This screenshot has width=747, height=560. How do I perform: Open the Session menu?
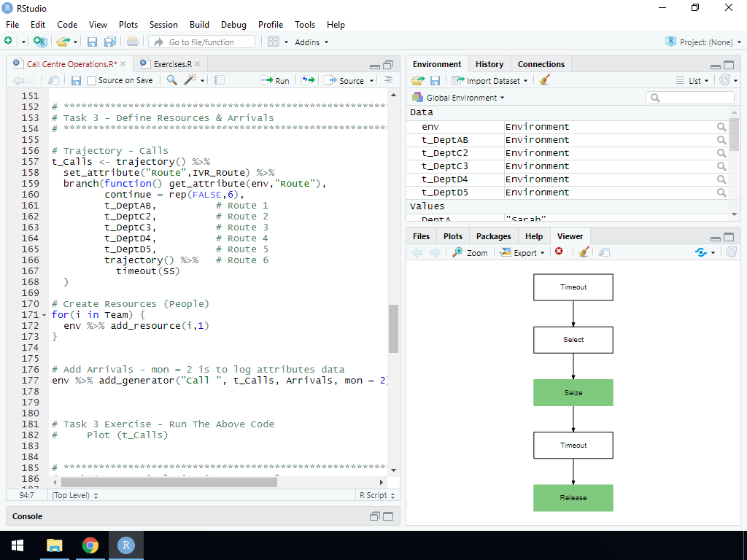pyautogui.click(x=163, y=24)
